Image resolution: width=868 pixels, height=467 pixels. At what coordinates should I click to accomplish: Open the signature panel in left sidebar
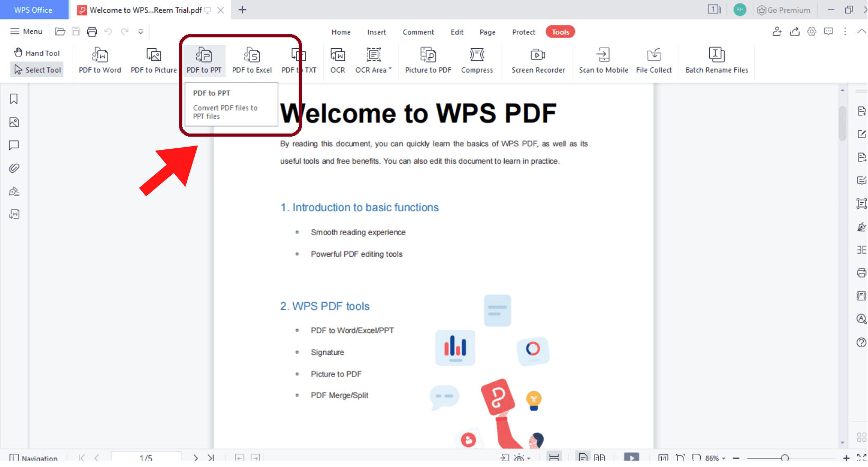click(x=14, y=192)
